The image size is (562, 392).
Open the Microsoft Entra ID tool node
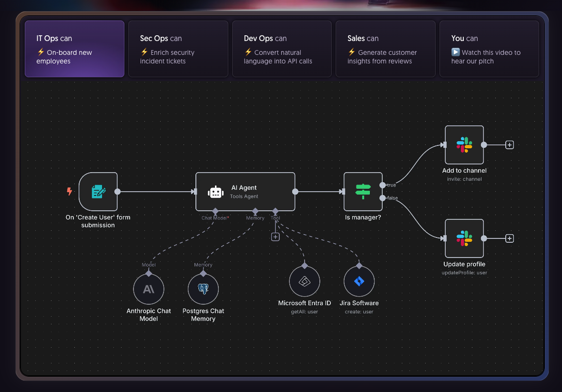tap(304, 281)
